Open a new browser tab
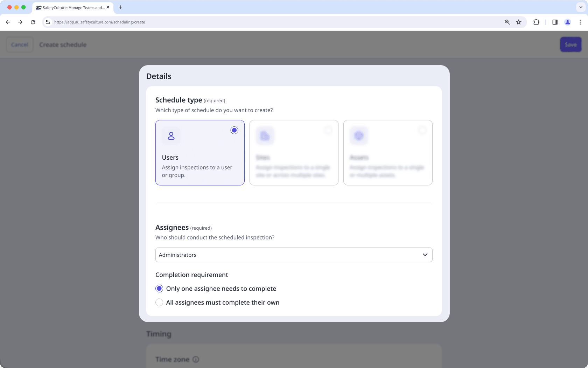The width and height of the screenshot is (588, 368). coord(121,7)
